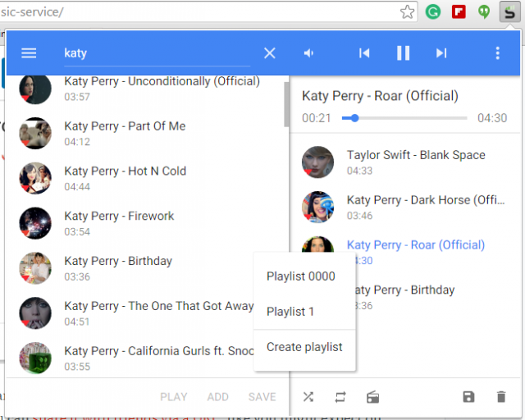Click the radio icon in bottom bar

pyautogui.click(x=373, y=397)
